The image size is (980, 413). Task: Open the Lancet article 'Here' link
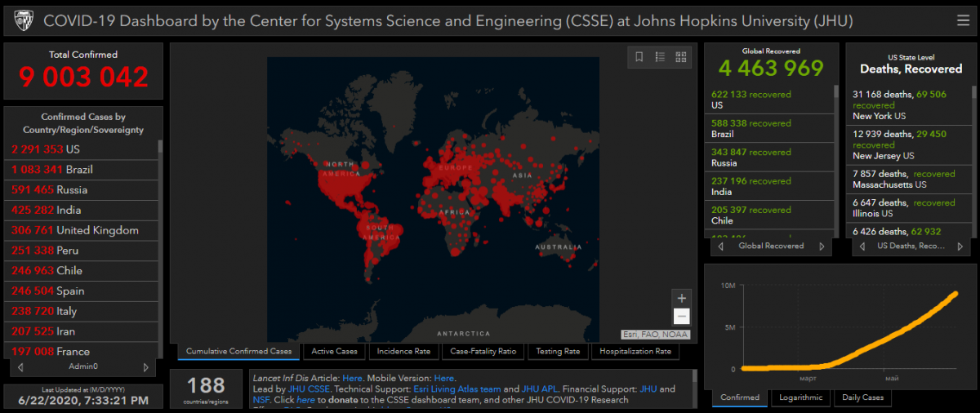point(352,379)
